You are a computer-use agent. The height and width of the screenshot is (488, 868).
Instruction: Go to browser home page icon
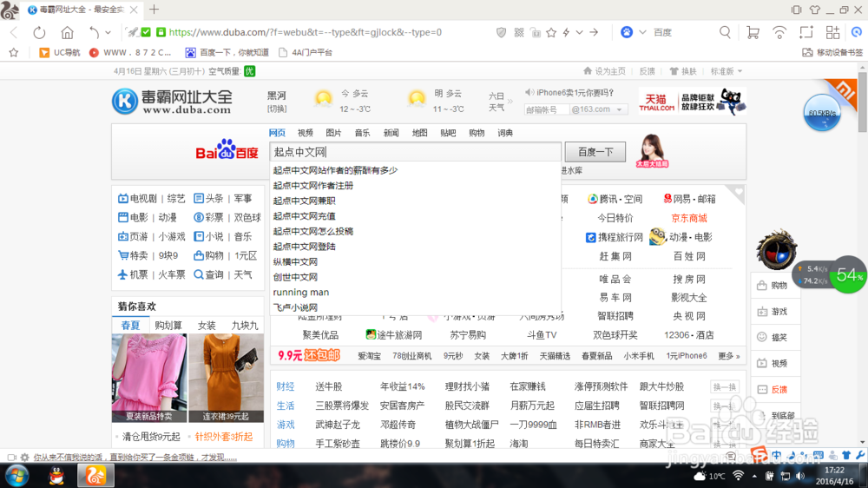click(x=67, y=33)
